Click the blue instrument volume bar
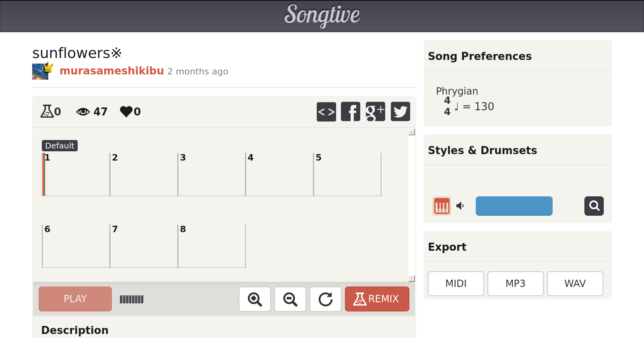 pos(514,206)
